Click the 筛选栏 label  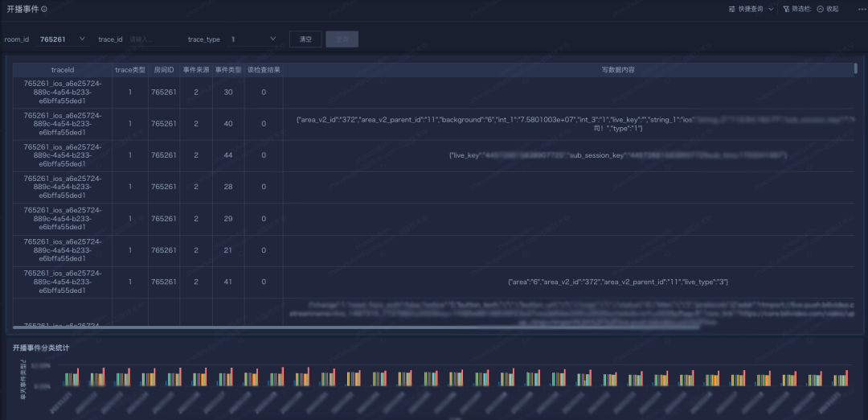[800, 9]
